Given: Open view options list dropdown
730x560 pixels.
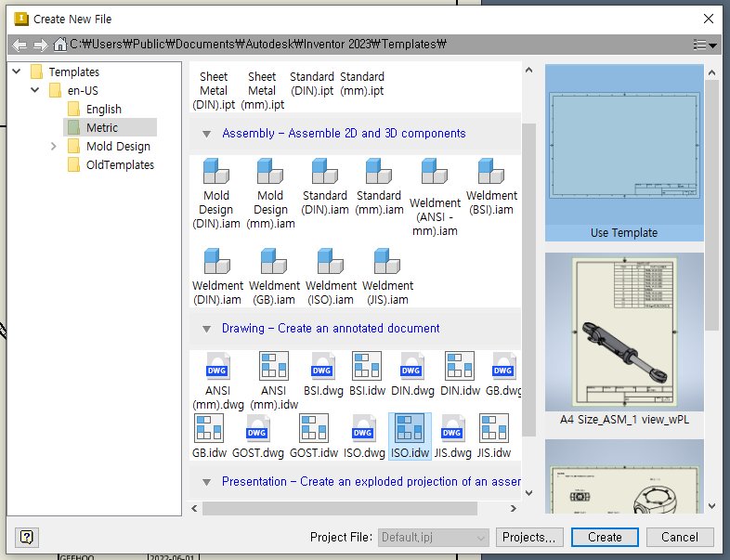Looking at the screenshot, I should pyautogui.click(x=704, y=45).
